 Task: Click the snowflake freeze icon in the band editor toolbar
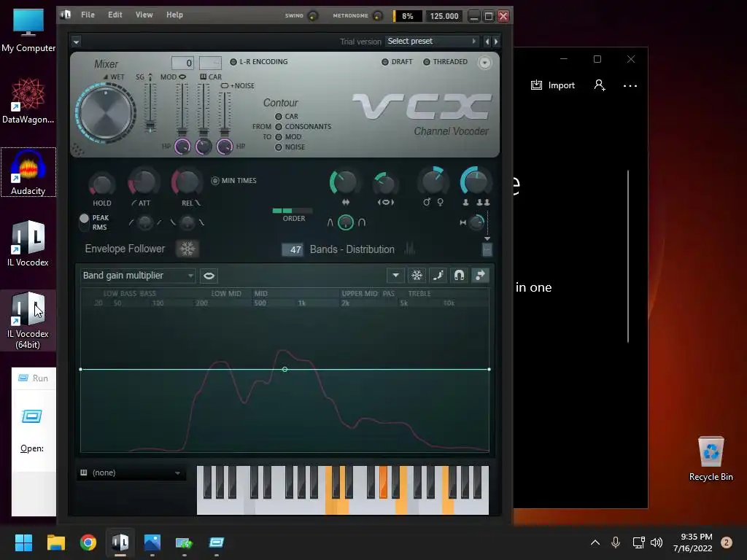[417, 275]
